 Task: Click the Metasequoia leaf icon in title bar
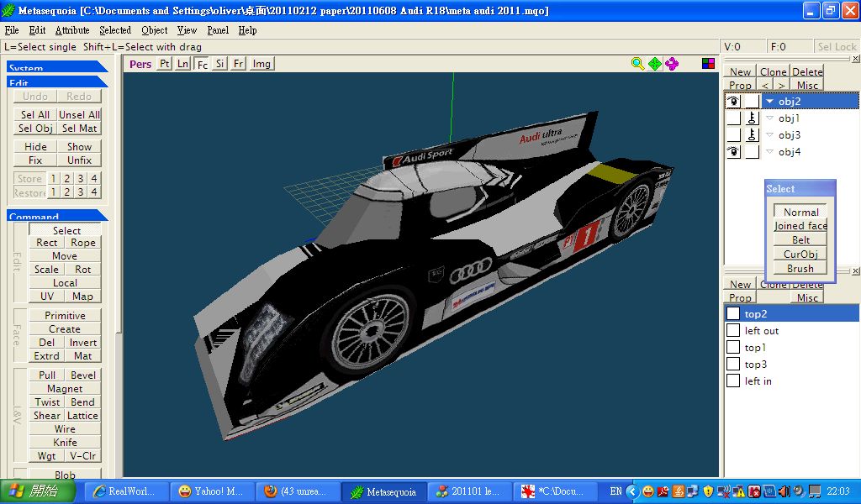(x=8, y=10)
